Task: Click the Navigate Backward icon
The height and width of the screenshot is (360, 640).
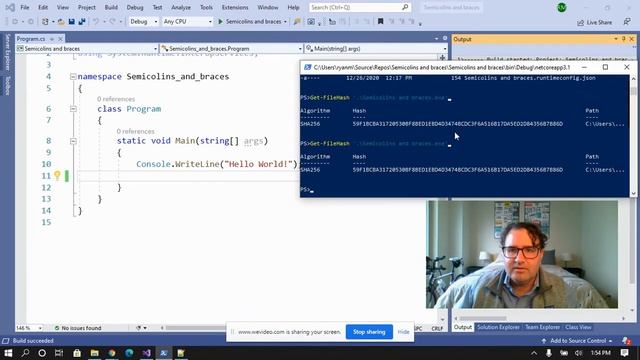Action: (15, 22)
